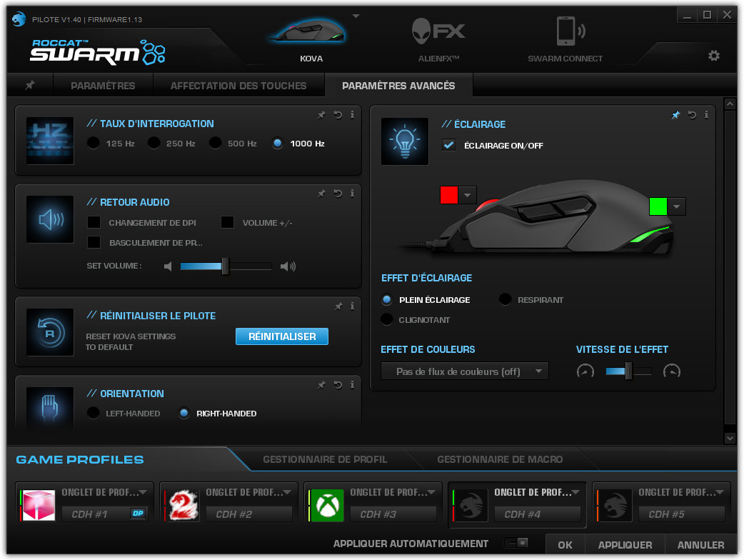Reset the Orientation panel

pyautogui.click(x=338, y=385)
